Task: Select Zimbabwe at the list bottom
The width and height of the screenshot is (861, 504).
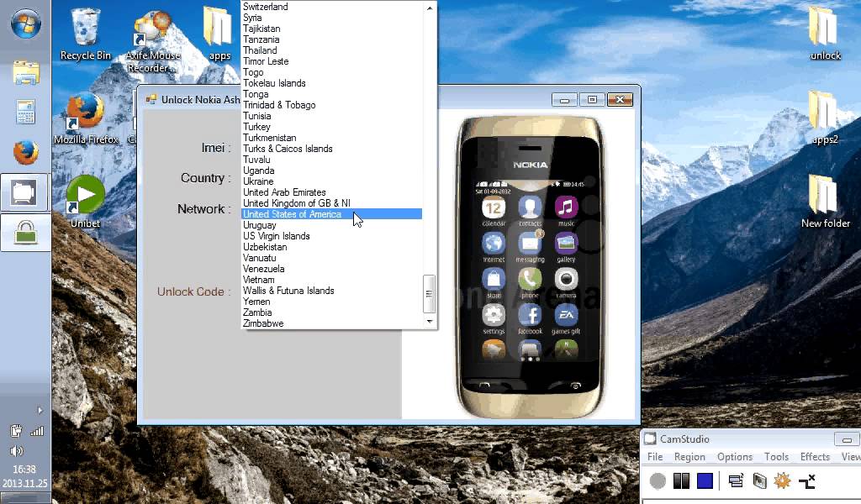Action: (331, 323)
